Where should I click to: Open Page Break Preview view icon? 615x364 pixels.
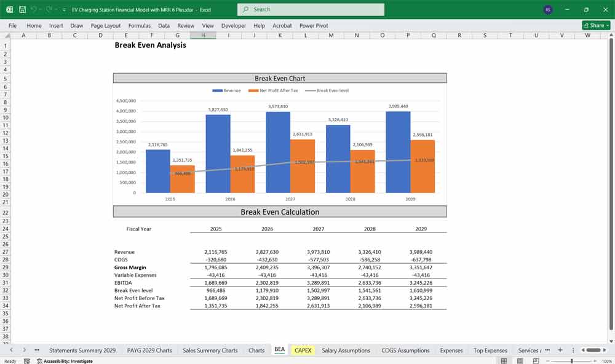536,361
